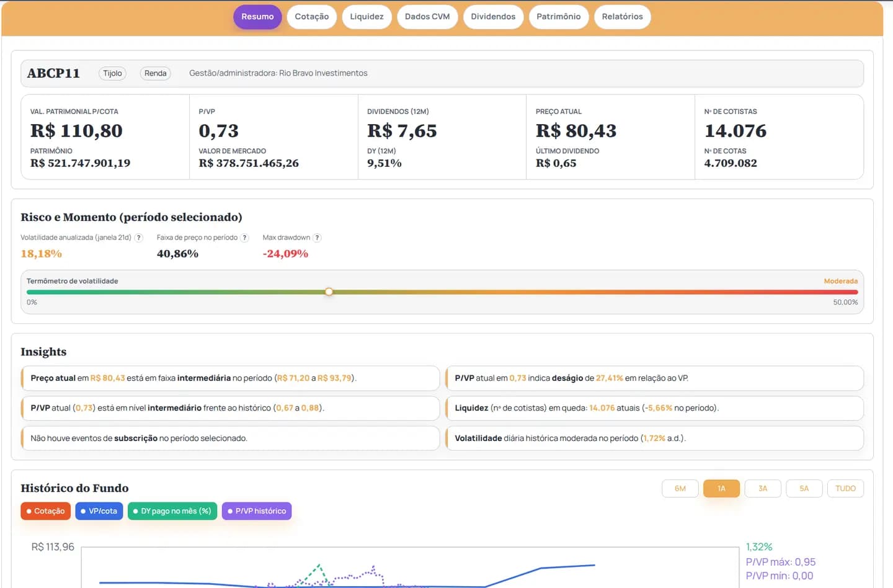Screen dimensions: 893x588
Task: Click the orange dot on the Cotação legend
Action: (29, 511)
